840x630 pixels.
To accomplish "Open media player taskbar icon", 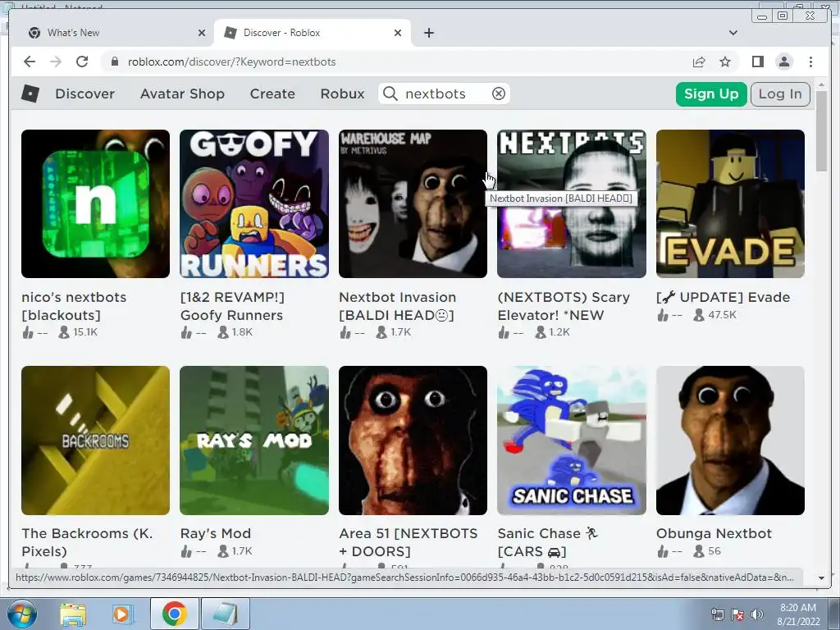I will pos(121,614).
